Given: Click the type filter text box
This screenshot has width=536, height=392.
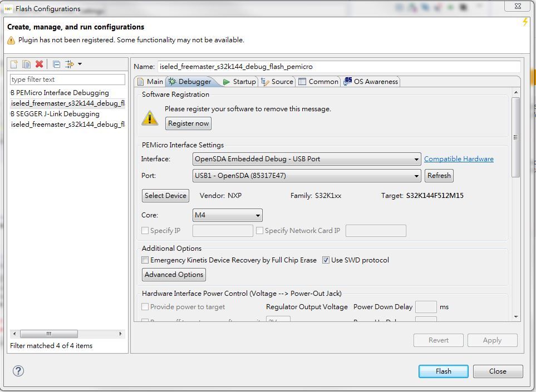Looking at the screenshot, I should pos(68,79).
